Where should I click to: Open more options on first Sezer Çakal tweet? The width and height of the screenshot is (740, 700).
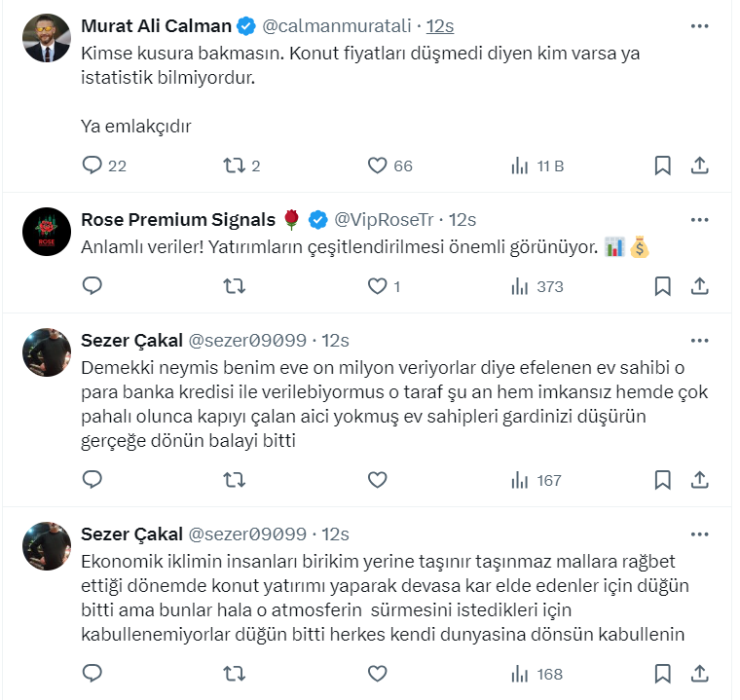pyautogui.click(x=699, y=340)
